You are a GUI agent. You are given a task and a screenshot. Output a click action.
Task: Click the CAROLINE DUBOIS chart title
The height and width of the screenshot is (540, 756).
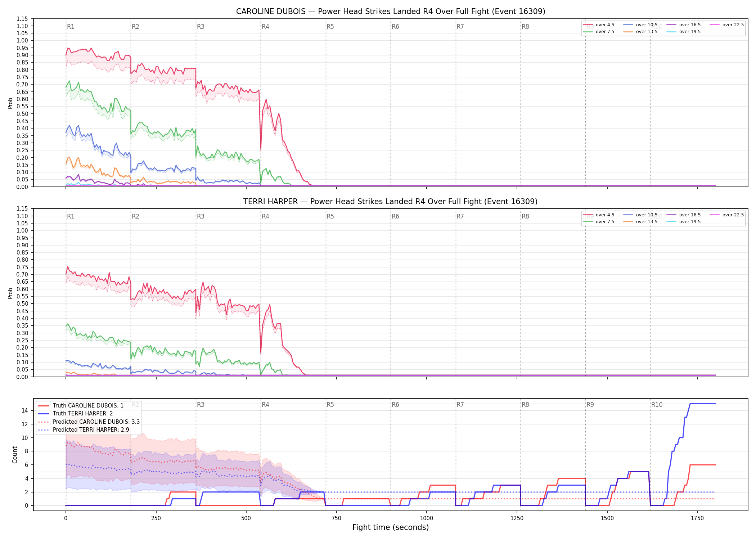[391, 12]
